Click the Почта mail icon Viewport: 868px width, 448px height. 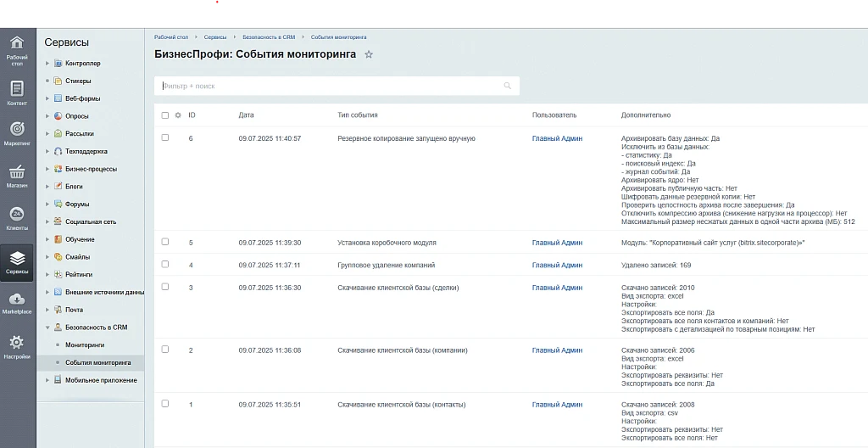point(58,310)
